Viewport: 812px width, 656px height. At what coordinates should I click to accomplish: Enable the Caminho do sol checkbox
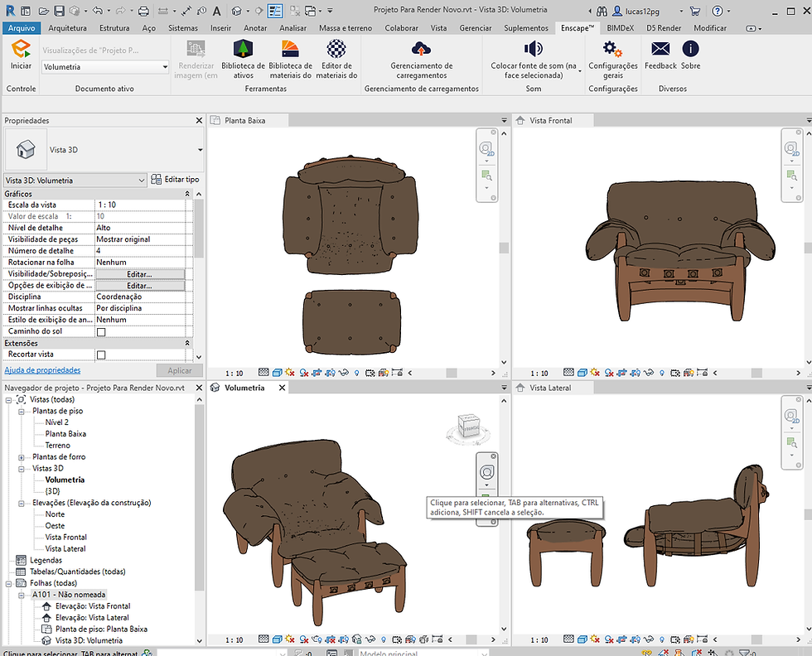pos(101,332)
